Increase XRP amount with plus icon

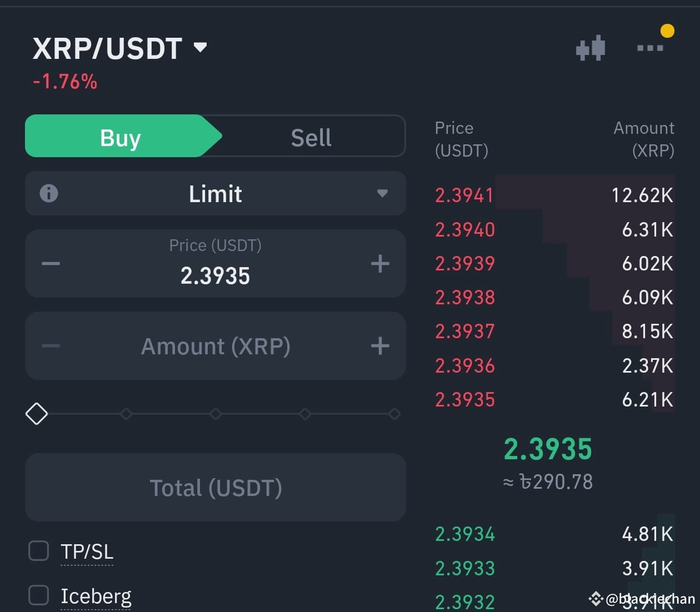click(380, 346)
